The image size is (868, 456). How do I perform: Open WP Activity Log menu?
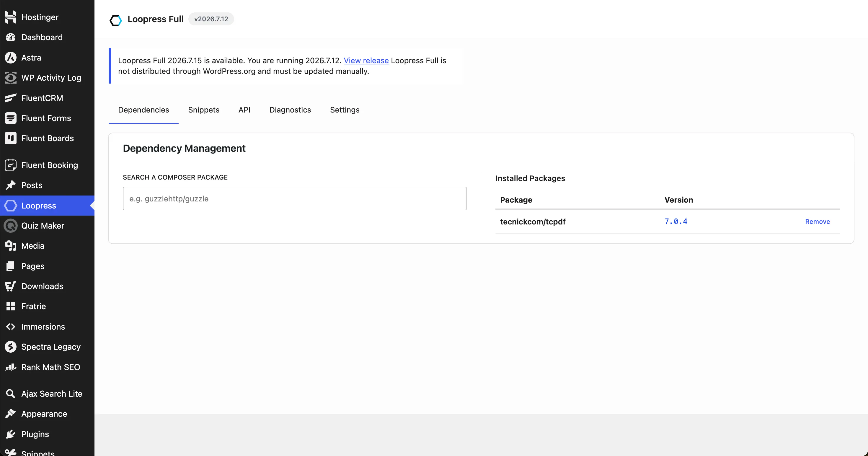51,78
